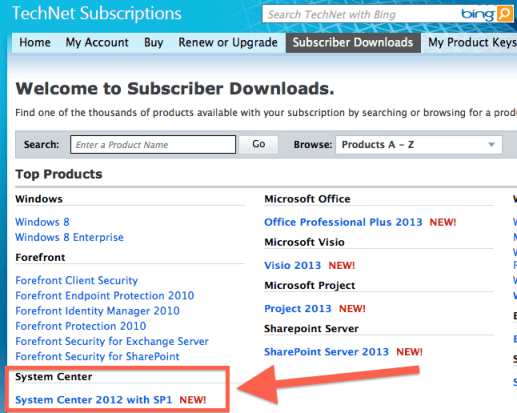The height and width of the screenshot is (413, 517).
Task: Click the Microsoft Office category heading
Action: (x=307, y=199)
